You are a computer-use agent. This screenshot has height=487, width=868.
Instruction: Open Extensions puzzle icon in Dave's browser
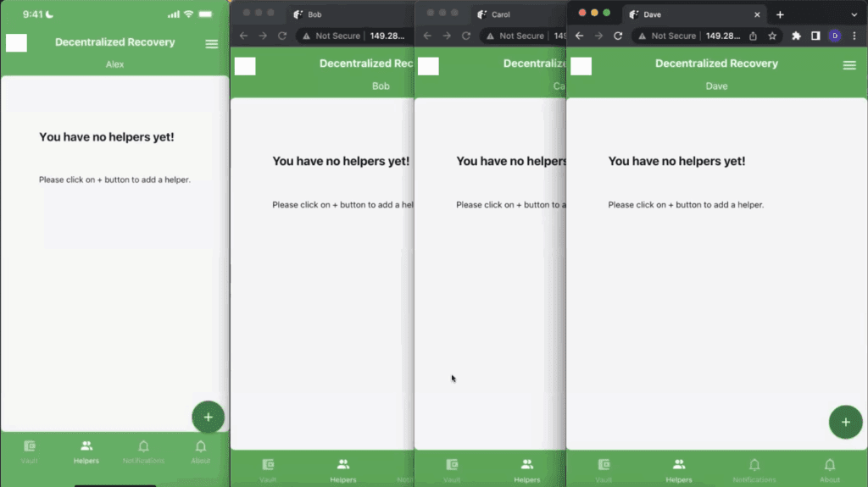tap(796, 36)
